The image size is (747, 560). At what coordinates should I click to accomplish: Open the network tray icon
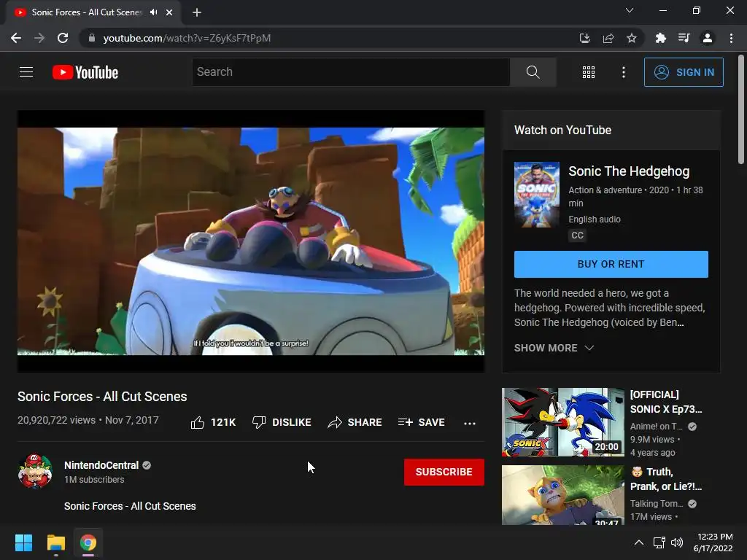pyautogui.click(x=659, y=542)
